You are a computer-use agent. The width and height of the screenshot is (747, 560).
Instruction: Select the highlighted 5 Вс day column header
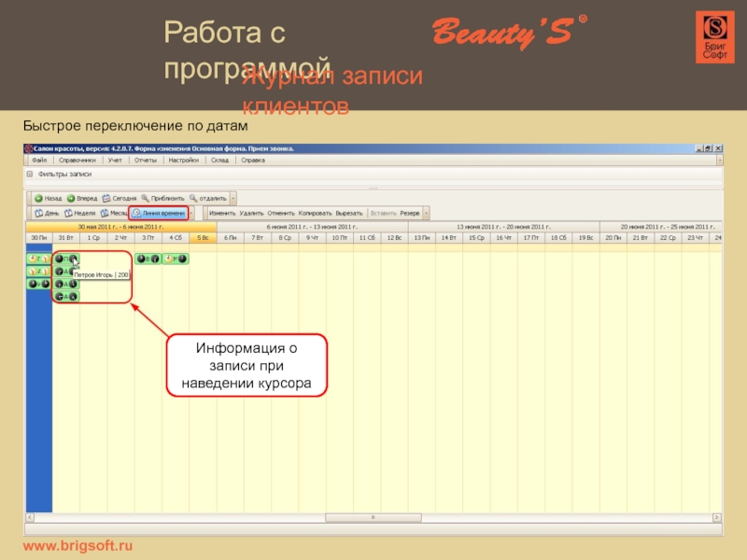click(x=203, y=237)
